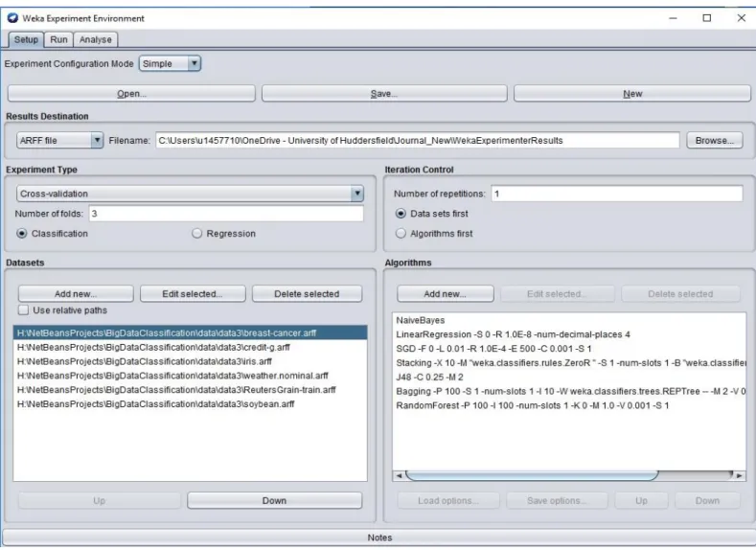Switch to the Setup tab
The width and height of the screenshot is (756, 550).
tap(26, 39)
